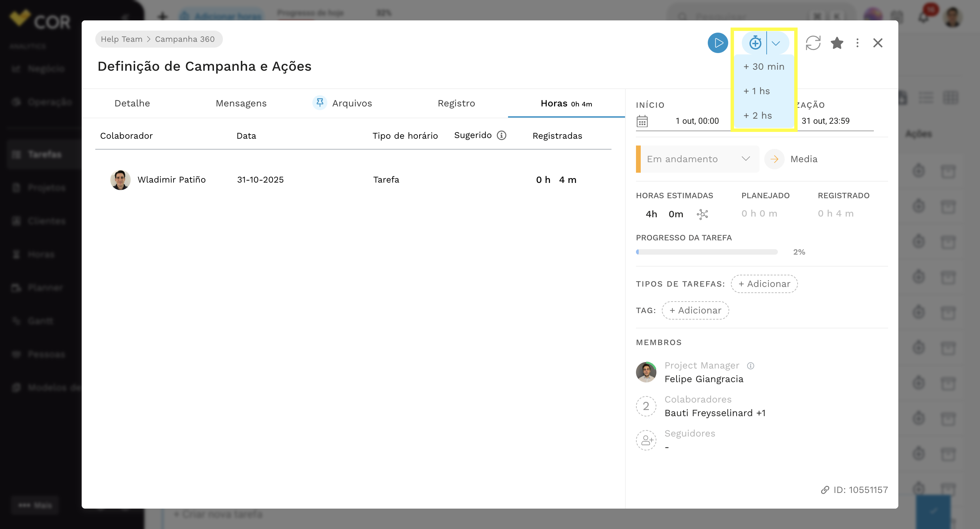Click the orange arrow priority icon

pyautogui.click(x=774, y=159)
